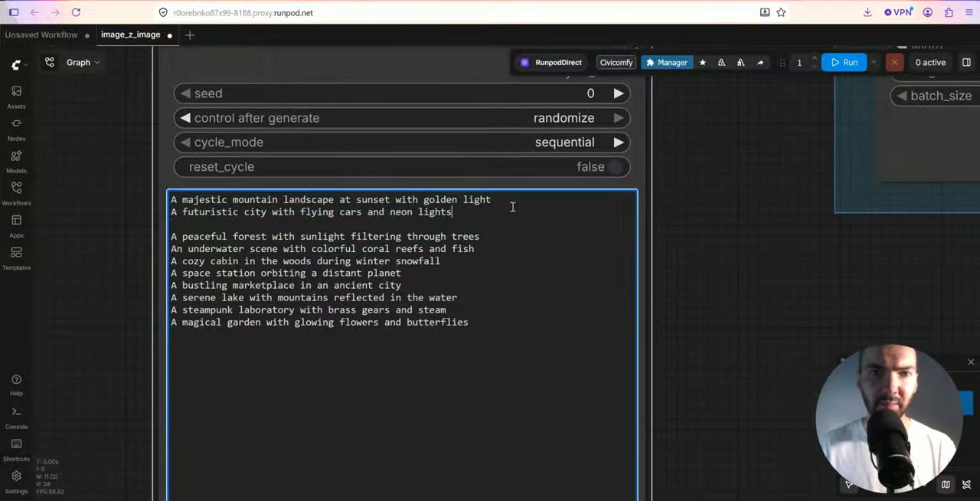Open the Graph dropdown
Screen dimensions: 980x501
click(x=83, y=63)
